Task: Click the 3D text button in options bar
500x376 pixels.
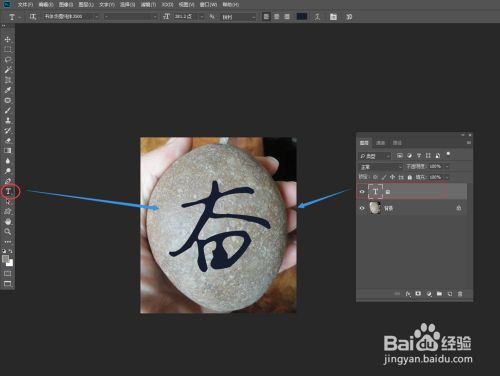Action: coord(349,17)
